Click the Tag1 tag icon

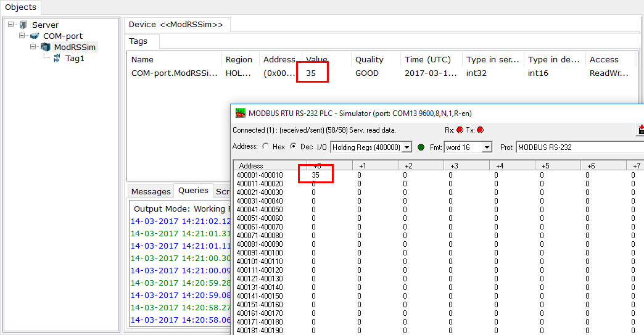(57, 59)
